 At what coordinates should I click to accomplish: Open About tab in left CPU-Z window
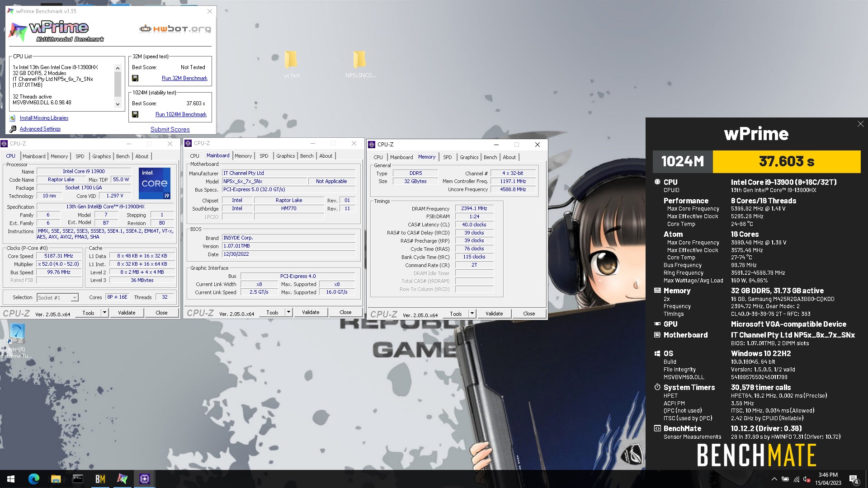(142, 156)
